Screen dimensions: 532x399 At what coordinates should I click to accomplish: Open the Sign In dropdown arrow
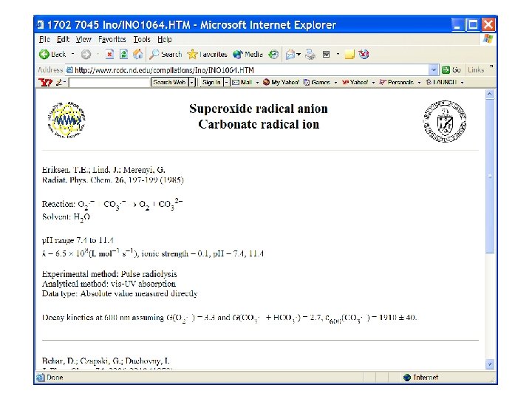tap(226, 83)
